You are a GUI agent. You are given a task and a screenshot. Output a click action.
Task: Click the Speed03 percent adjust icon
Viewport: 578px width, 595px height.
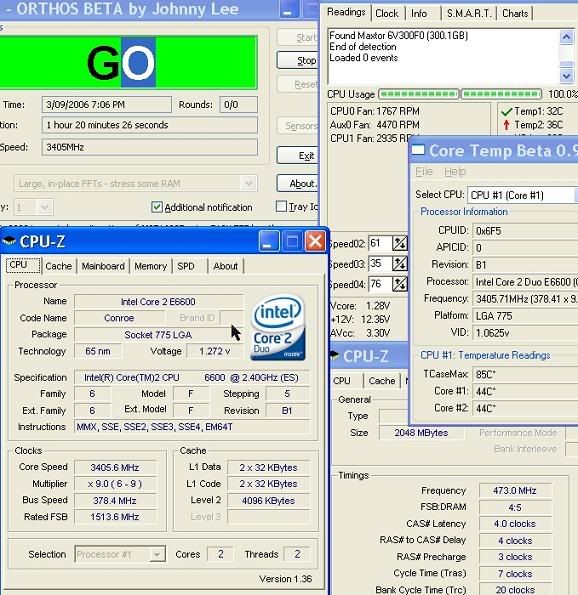pyautogui.click(x=400, y=264)
